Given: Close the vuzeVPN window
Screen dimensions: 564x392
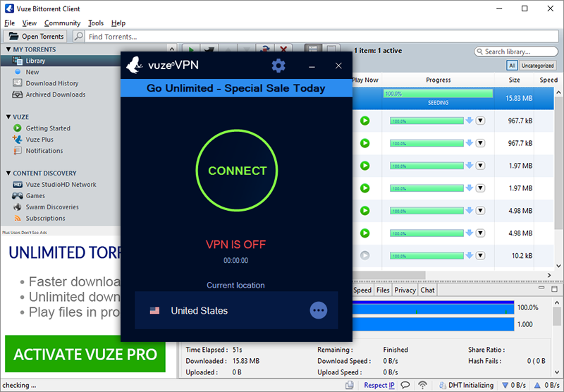Looking at the screenshot, I should [x=338, y=66].
